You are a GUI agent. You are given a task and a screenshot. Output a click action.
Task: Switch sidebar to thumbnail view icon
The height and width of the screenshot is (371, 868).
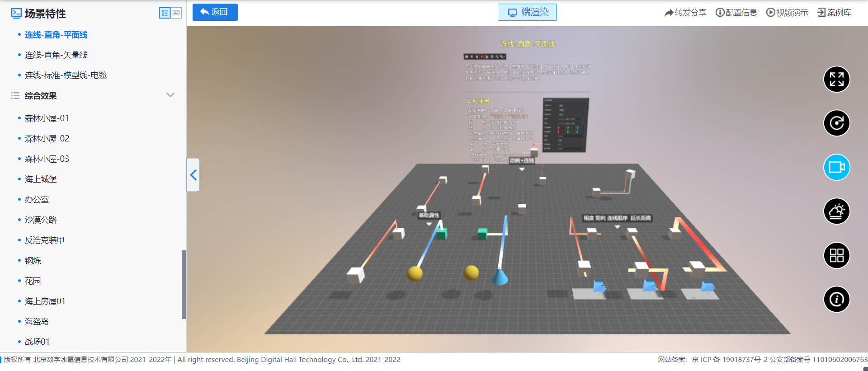176,13
